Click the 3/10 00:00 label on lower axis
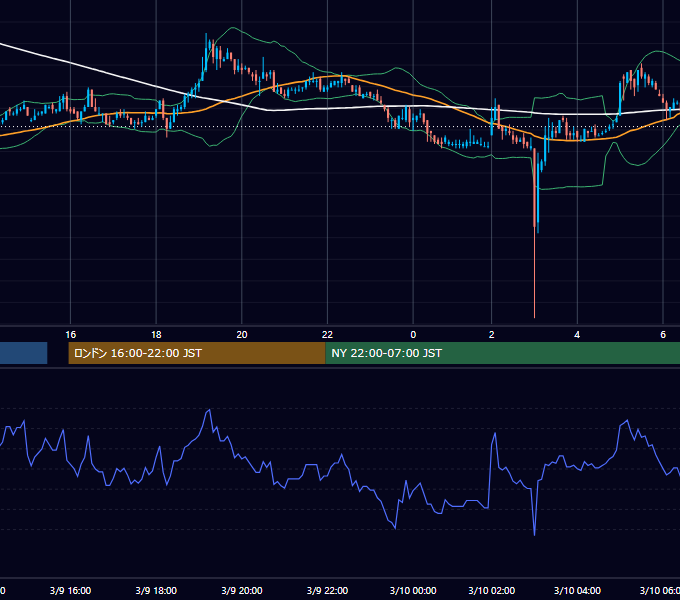The width and height of the screenshot is (680, 600). tap(413, 590)
